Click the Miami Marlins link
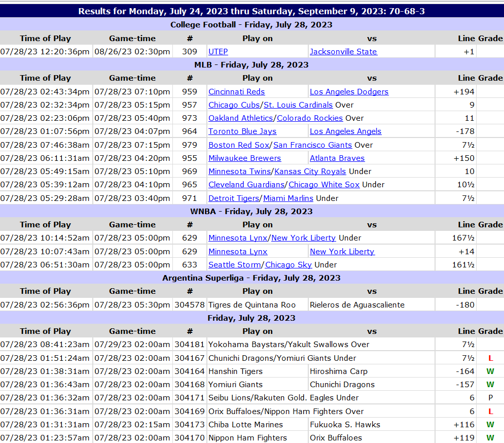The height and width of the screenshot is (443, 504). tap(288, 198)
